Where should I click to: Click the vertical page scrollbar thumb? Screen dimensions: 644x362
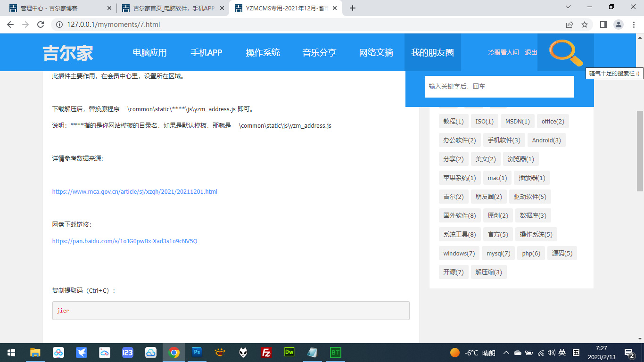tap(640, 151)
